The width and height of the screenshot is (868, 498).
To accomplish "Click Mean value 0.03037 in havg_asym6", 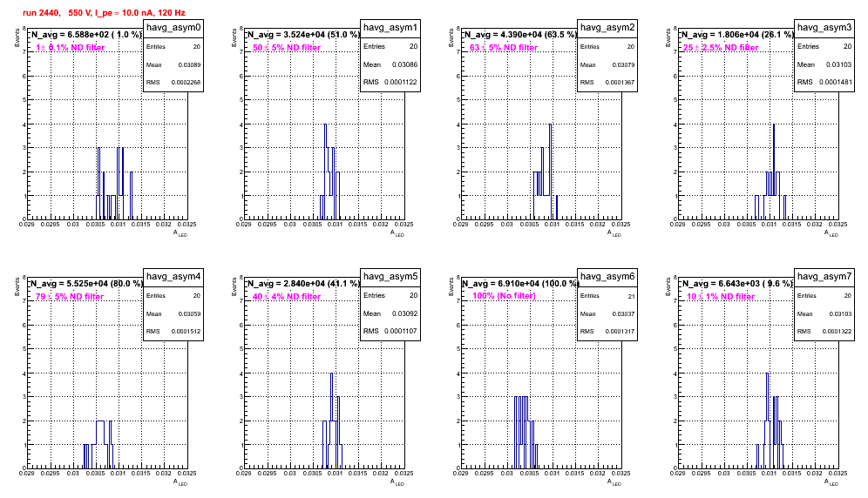I will (623, 313).
